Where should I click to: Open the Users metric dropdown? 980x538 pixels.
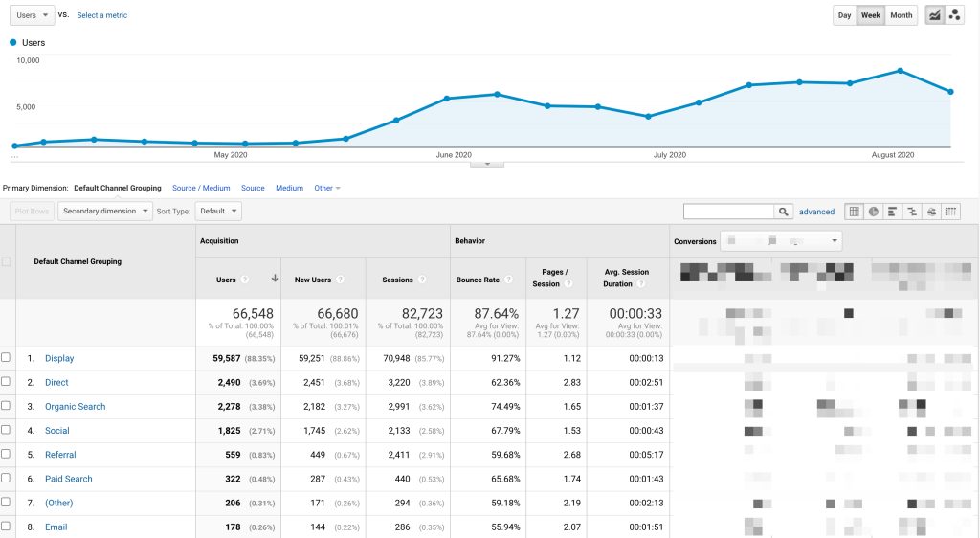32,15
